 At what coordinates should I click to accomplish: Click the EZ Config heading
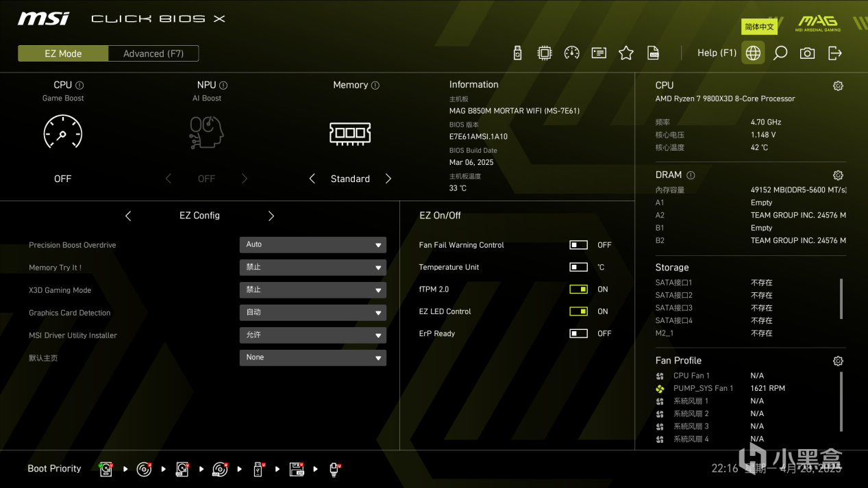tap(199, 216)
